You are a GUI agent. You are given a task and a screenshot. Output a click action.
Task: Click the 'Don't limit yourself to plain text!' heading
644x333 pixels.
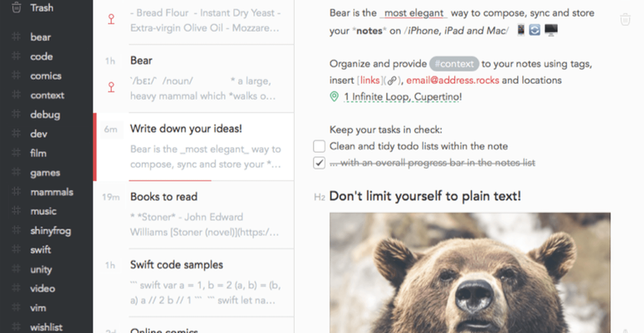[425, 196]
